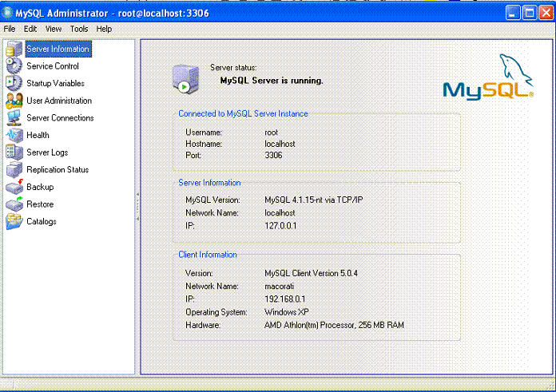556x392 pixels.
Task: Click the 'Server Information' group heading in main panel
Action: [x=209, y=183]
